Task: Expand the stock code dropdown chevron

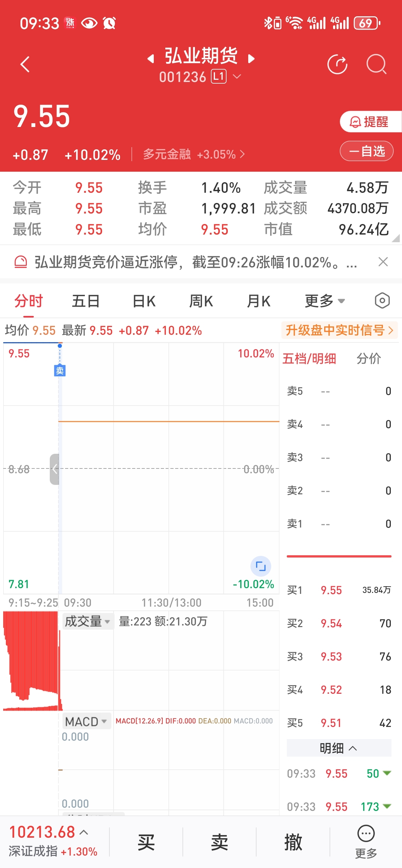Action: 237,77
